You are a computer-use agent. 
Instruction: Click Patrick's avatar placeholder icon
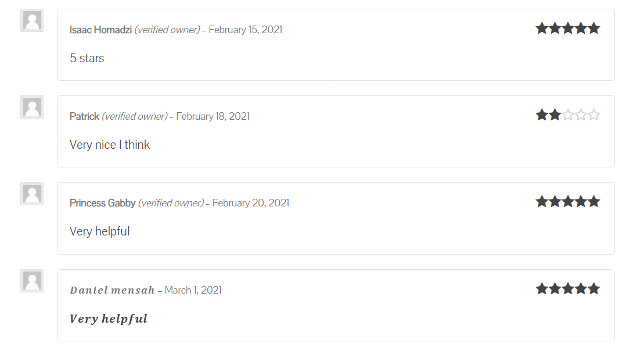pyautogui.click(x=32, y=107)
